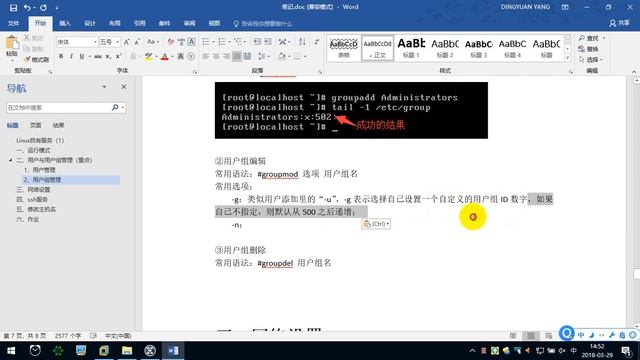Switch to the 设计 ribbon tab
Screen dimensions: 640x360
click(x=90, y=23)
